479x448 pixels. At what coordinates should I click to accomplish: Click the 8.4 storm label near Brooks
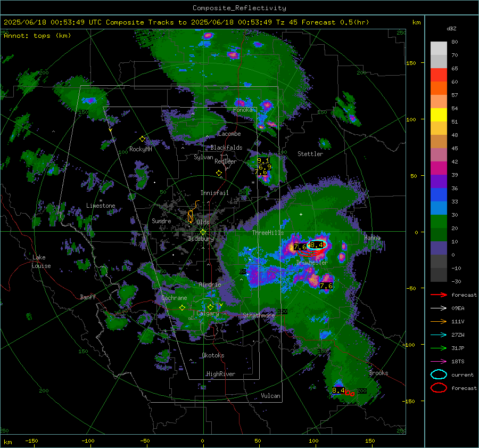point(338,390)
